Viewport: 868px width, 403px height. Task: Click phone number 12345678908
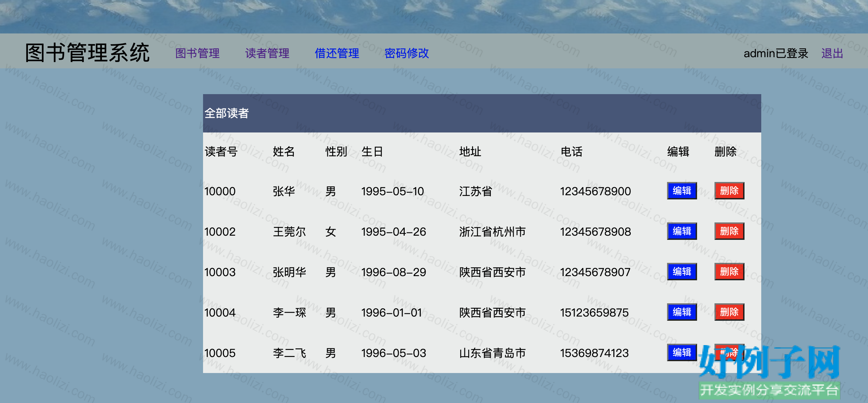click(596, 232)
